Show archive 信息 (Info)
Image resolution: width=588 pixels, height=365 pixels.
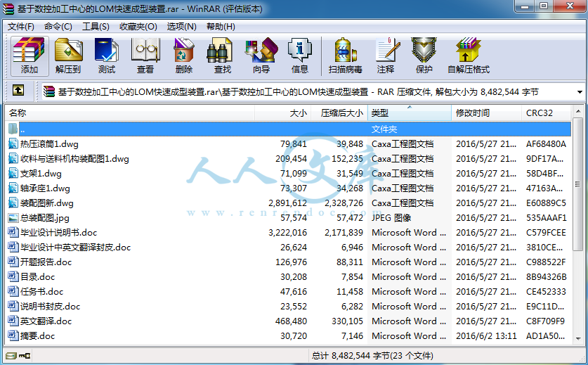[300, 56]
